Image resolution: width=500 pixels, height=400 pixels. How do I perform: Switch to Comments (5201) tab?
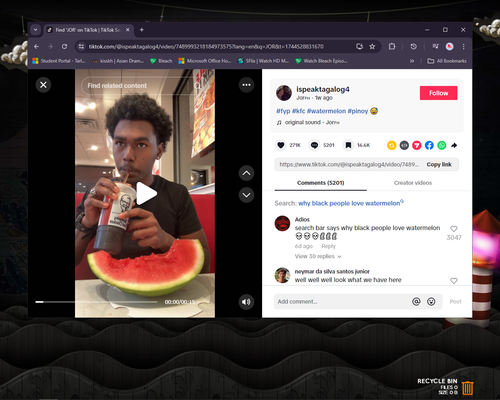pos(320,183)
